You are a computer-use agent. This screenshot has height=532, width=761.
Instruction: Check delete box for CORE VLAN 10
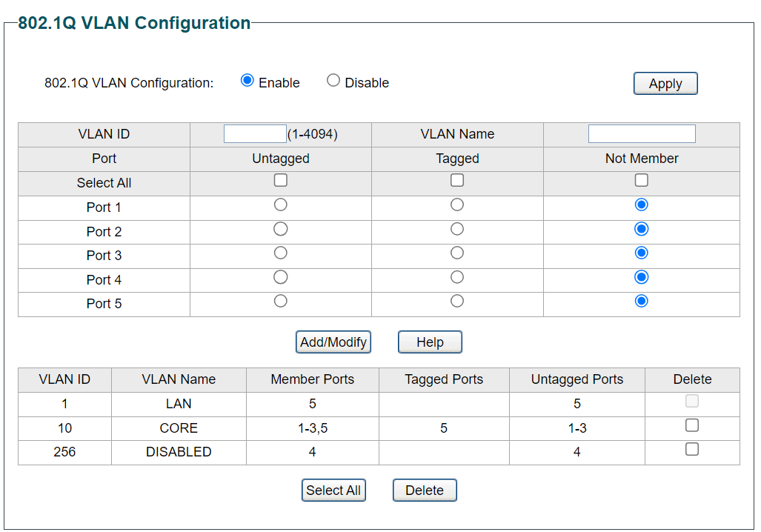tap(691, 425)
